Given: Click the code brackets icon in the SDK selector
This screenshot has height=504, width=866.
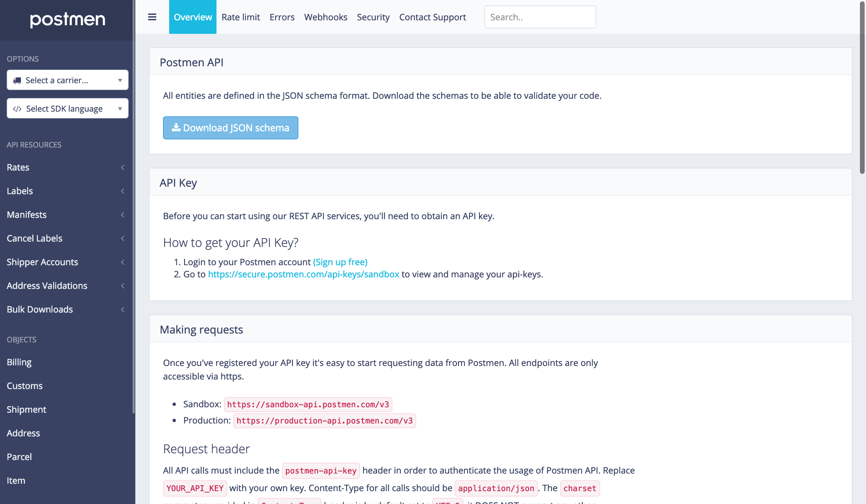Looking at the screenshot, I should click(17, 109).
